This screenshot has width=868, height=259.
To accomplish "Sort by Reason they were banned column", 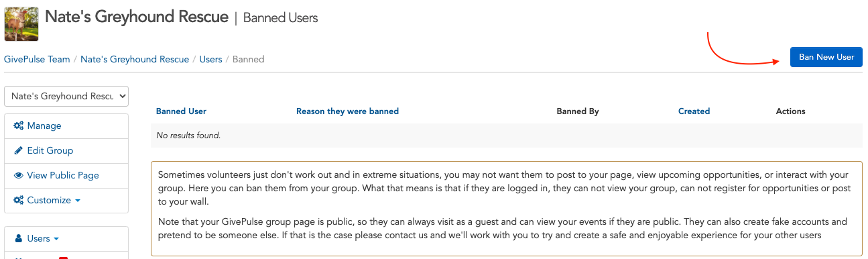I will pos(347,111).
